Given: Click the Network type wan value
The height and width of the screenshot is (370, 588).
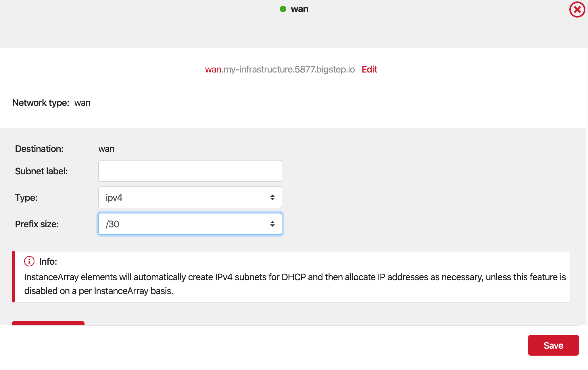Looking at the screenshot, I should (x=82, y=103).
